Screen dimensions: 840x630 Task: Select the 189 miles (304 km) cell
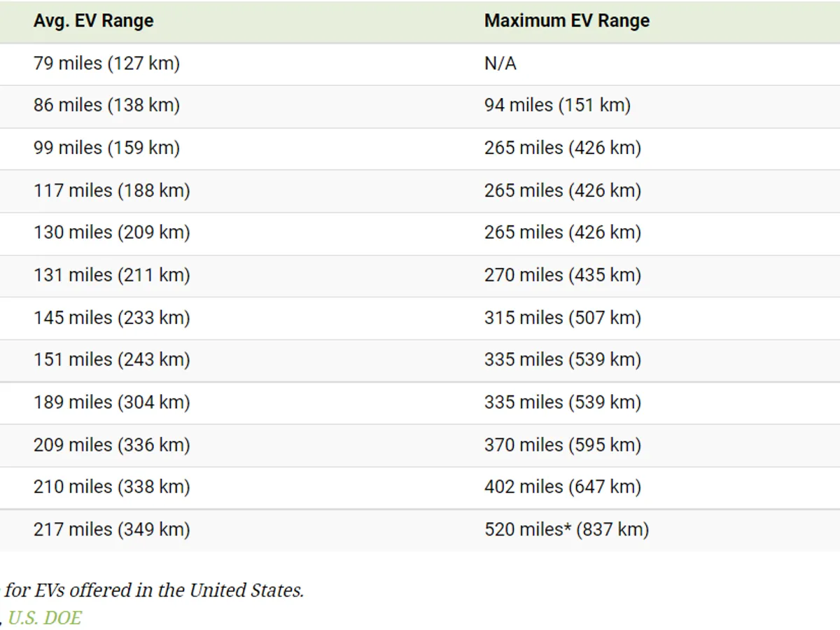point(111,402)
